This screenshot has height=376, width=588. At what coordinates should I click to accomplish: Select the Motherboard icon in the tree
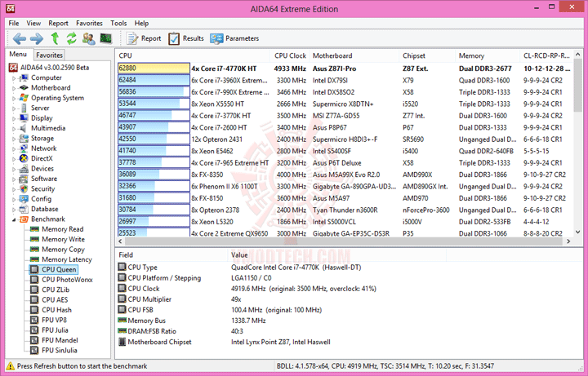(24, 87)
